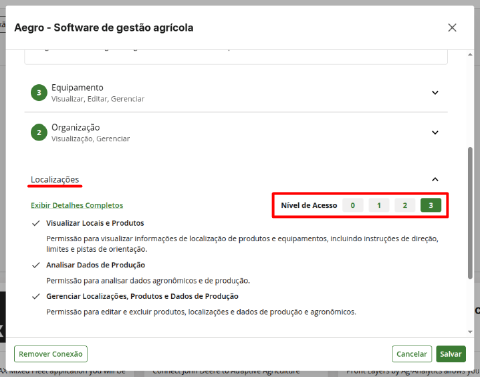Screen dimensions: 480x377
Task: Click the 'Visualizar, Editar, Gerenciar' subtitle
Action: (x=98, y=99)
